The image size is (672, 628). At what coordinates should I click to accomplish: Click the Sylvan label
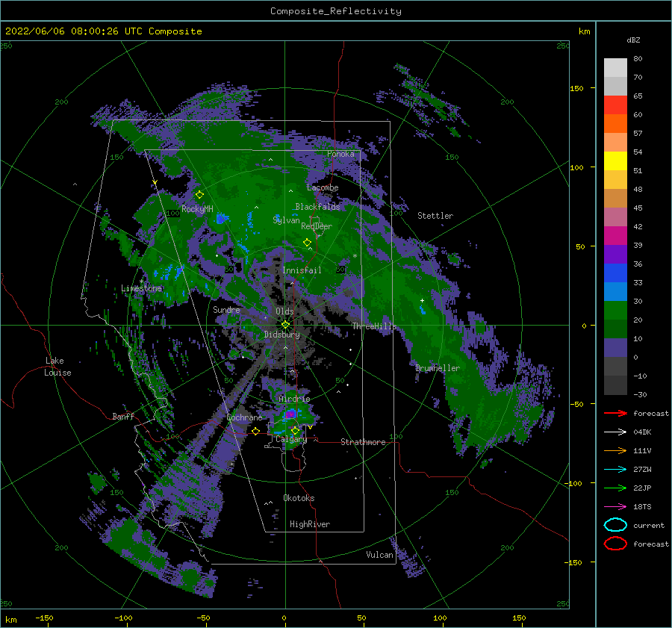pyautogui.click(x=286, y=220)
